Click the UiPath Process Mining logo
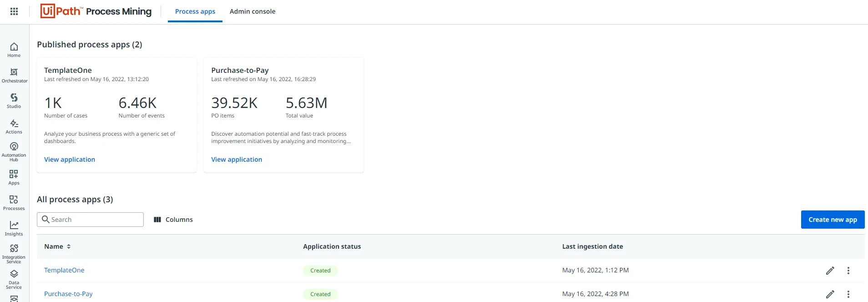Viewport: 868px width, 302px height. click(96, 11)
